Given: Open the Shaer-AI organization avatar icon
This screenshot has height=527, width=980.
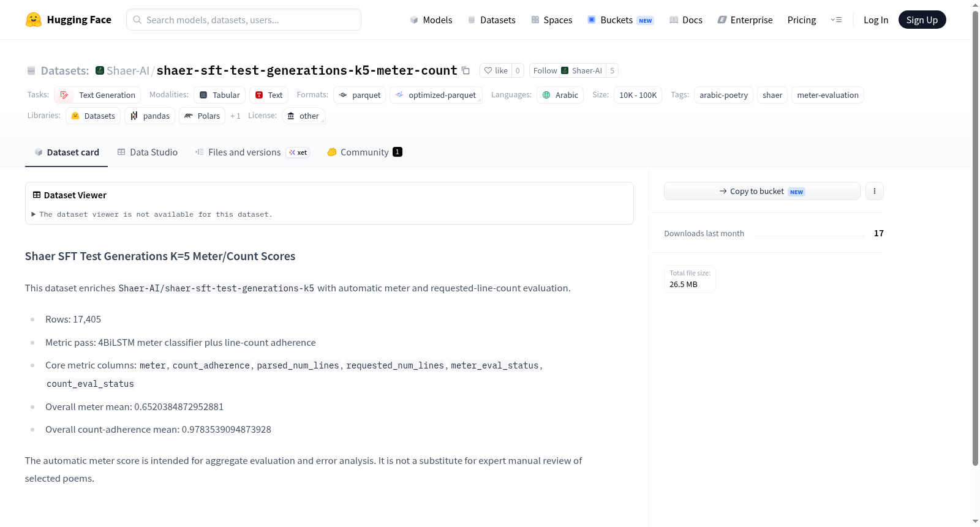Looking at the screenshot, I should coord(100,70).
